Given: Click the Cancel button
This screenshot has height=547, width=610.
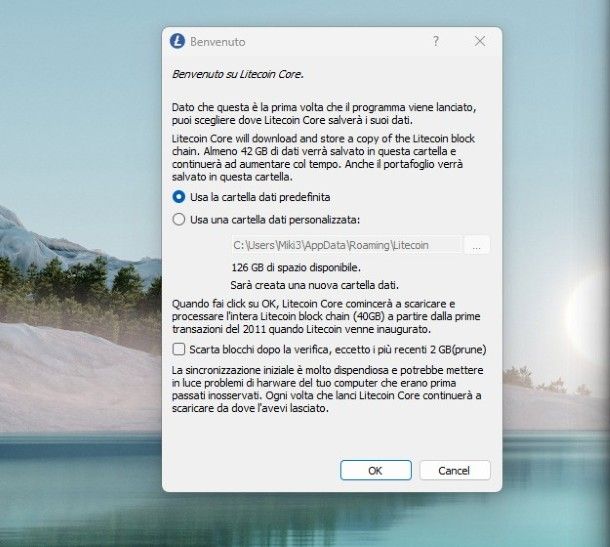Looking at the screenshot, I should (x=454, y=470).
